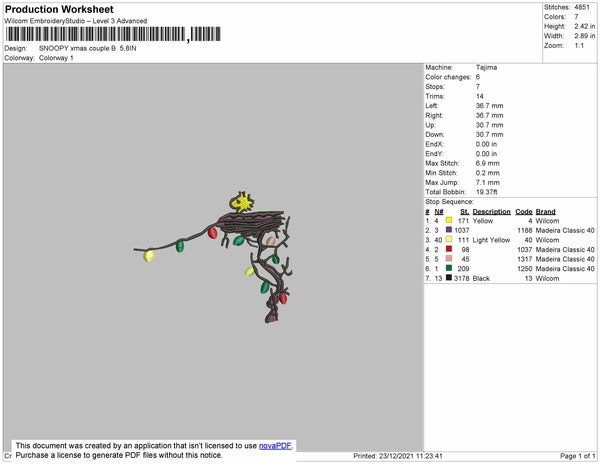Image resolution: width=600 pixels, height=464 pixels.
Task: Click the 'Max Stitch:' value '6.9 mm'
Action: click(x=488, y=163)
